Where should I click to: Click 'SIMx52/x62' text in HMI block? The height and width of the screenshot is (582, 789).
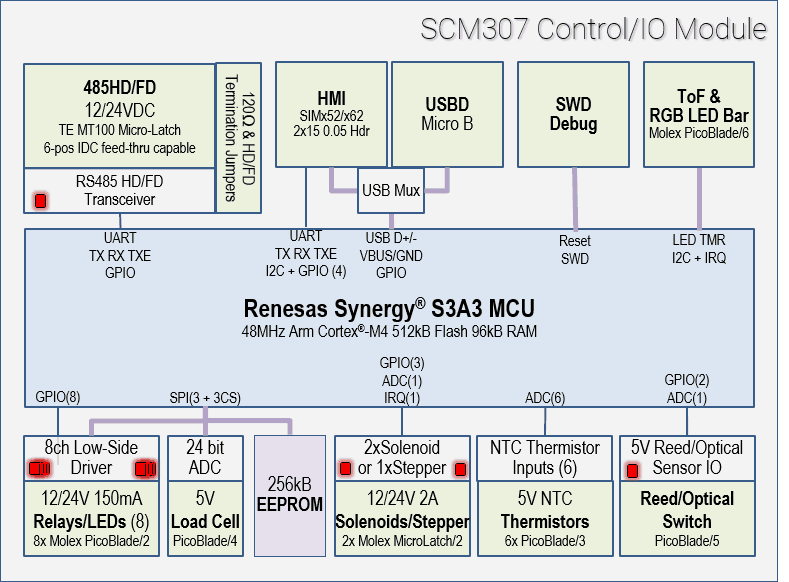(331, 116)
